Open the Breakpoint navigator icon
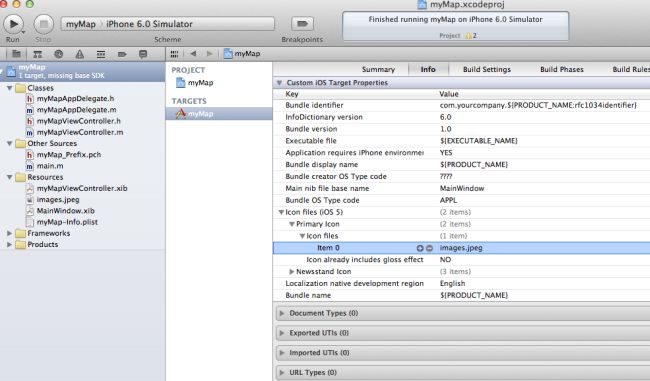The image size is (650, 381). click(x=122, y=54)
